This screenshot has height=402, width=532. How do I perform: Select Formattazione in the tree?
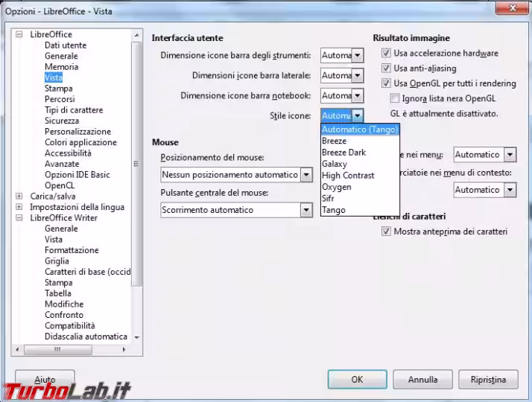coord(72,250)
